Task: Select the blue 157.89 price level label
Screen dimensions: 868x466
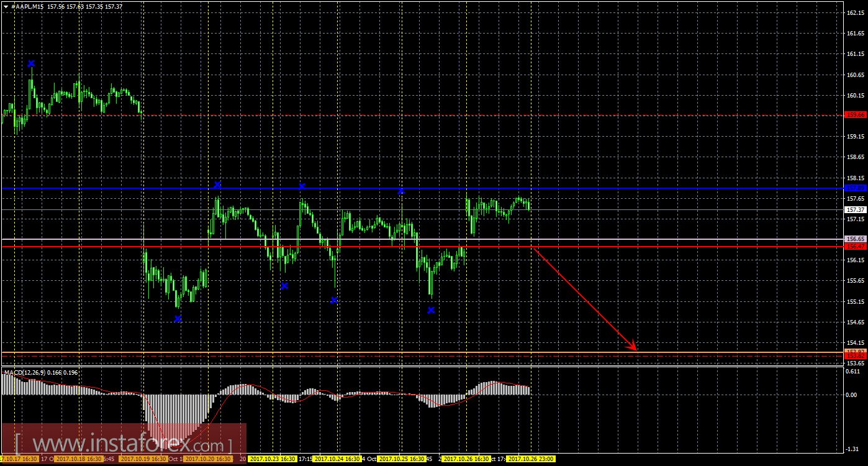Action: [x=856, y=188]
